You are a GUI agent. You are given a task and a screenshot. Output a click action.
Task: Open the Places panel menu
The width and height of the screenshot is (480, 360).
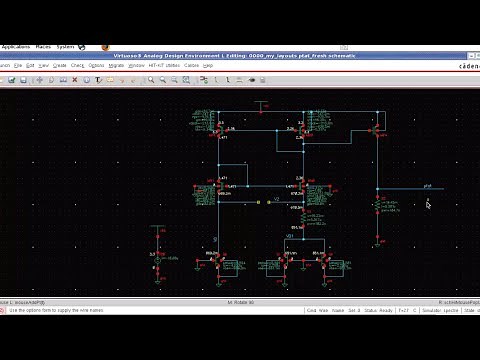[x=43, y=47]
